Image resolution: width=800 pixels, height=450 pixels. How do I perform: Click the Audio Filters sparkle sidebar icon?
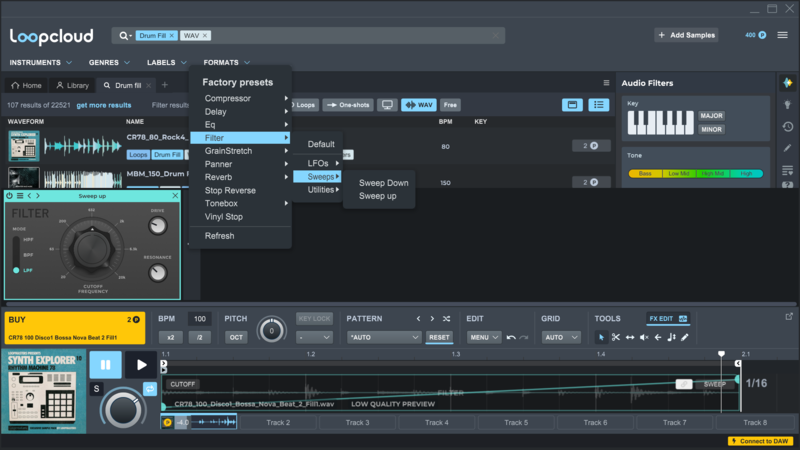pos(788,83)
